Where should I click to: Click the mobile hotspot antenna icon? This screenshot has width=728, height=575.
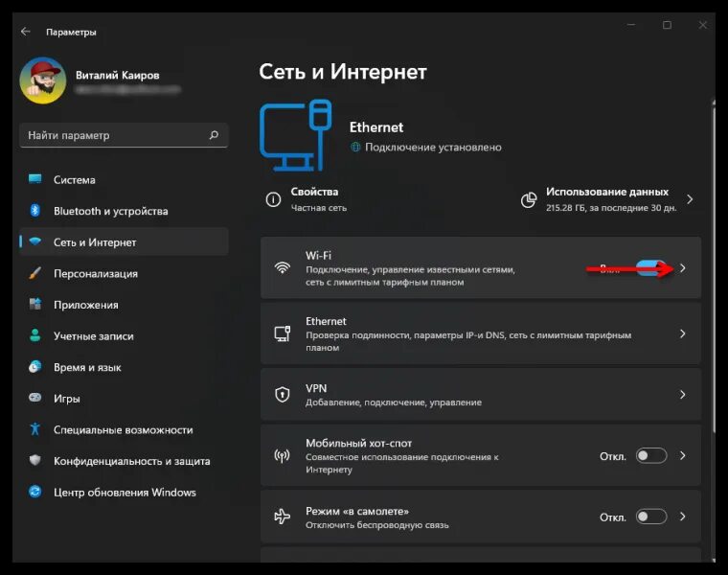pos(283,455)
